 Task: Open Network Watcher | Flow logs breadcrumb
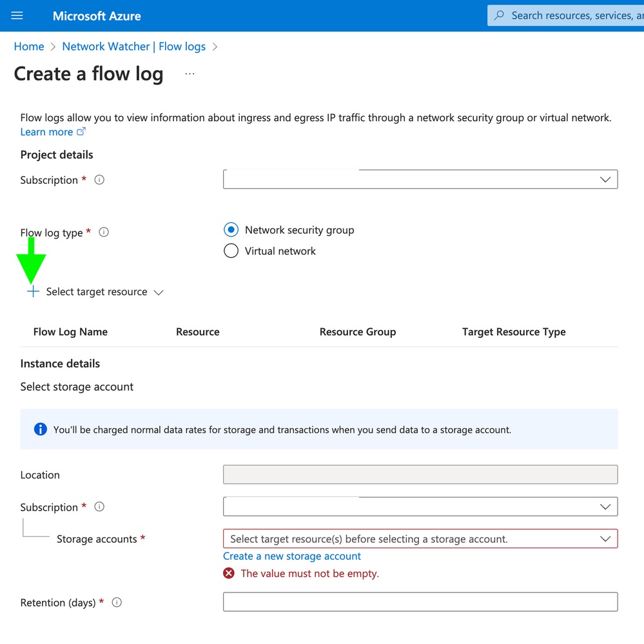point(134,46)
